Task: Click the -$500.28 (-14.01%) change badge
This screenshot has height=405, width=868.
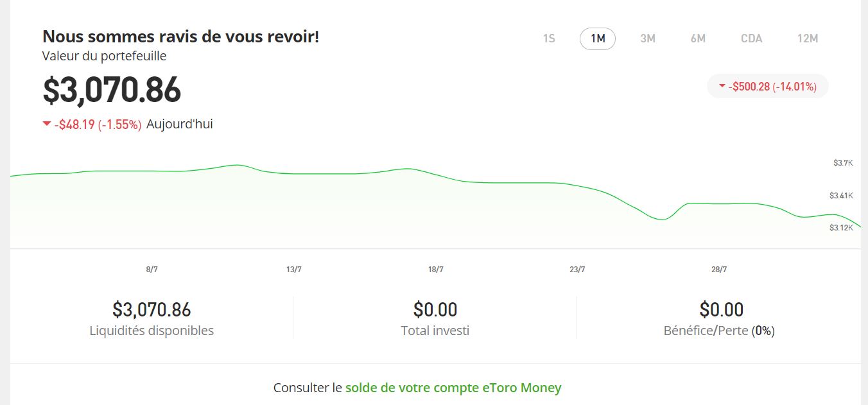Action: click(768, 86)
